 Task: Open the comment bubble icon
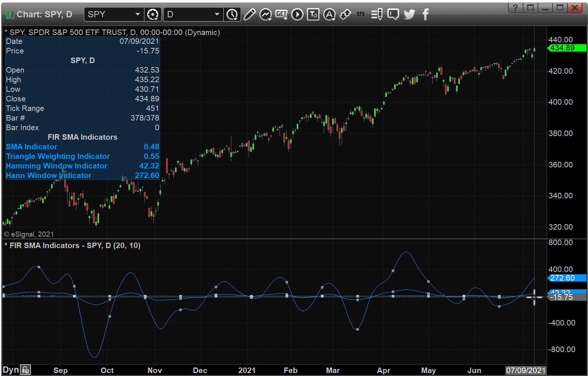[393, 14]
